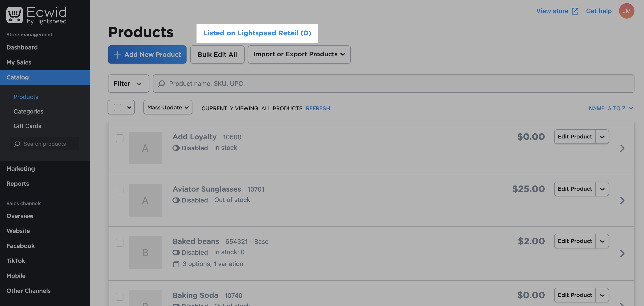Tick the Baked beans product checkbox

(120, 243)
